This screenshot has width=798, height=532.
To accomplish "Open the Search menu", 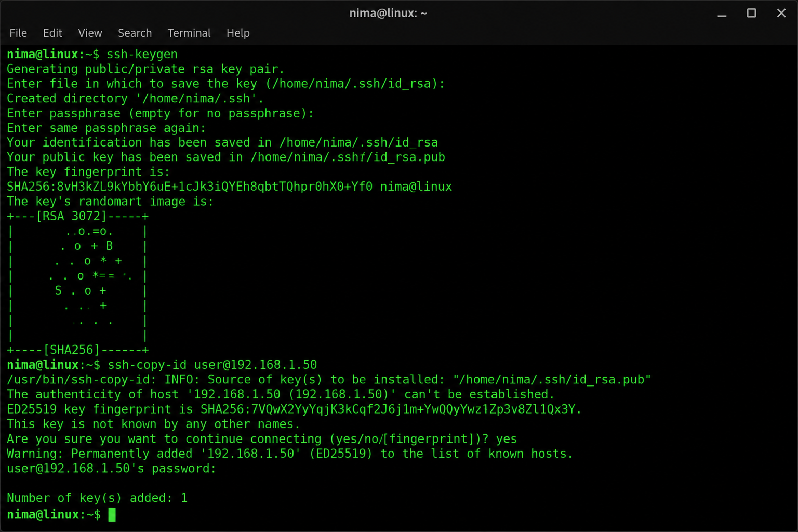I will (x=135, y=33).
